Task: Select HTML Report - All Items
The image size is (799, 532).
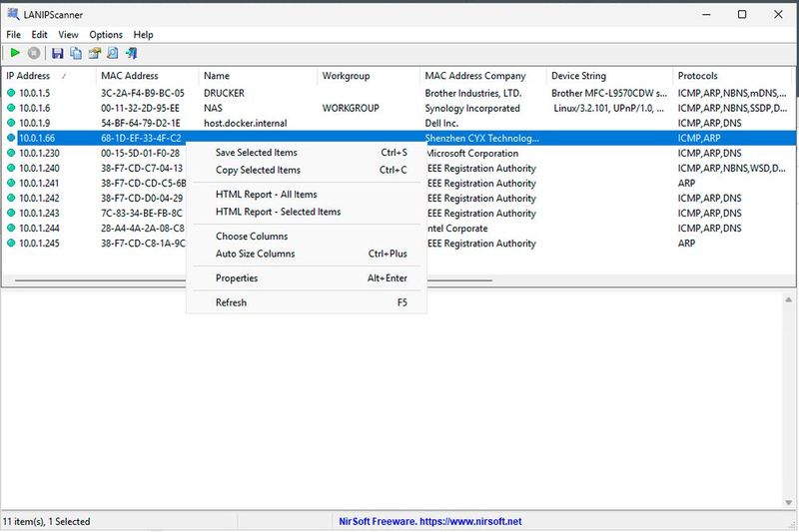Action: [266, 195]
